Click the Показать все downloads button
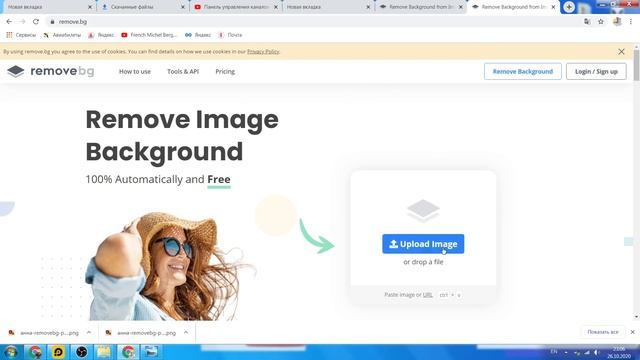 603,332
